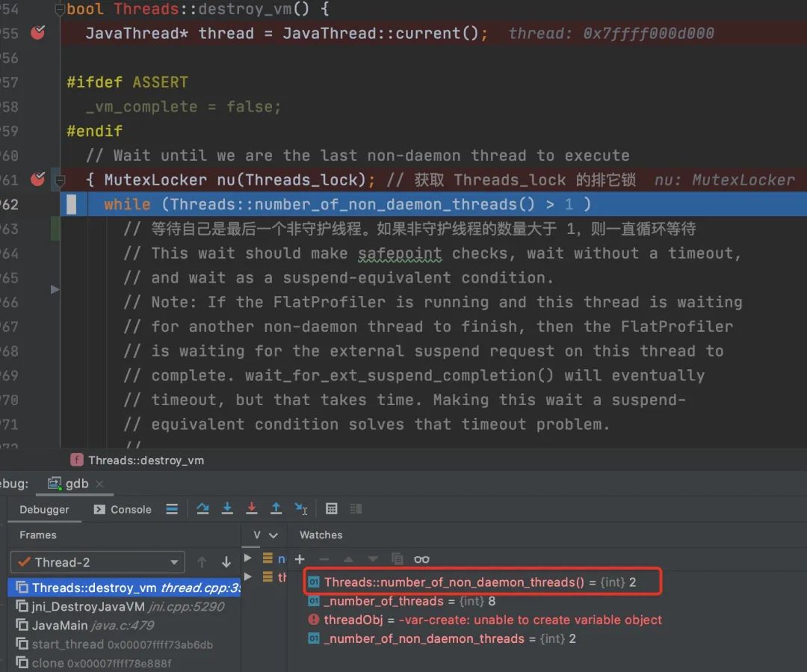Screen dimensions: 807x672
Task: Click the Duplicate Watch copy icon
Action: [397, 558]
